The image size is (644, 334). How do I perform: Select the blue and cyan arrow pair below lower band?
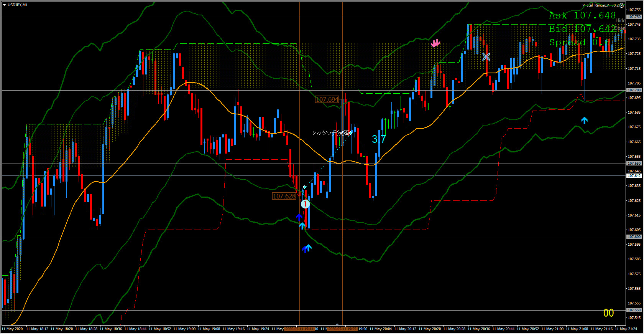pyautogui.click(x=307, y=249)
